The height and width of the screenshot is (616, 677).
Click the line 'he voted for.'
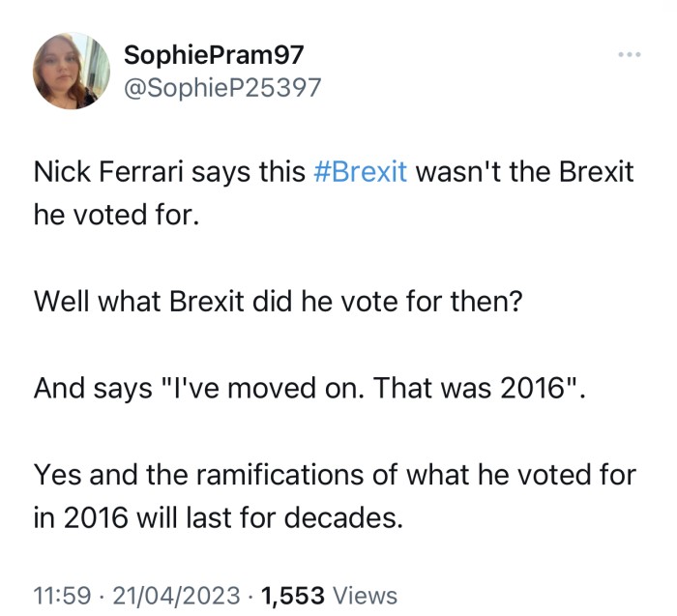pos(115,216)
